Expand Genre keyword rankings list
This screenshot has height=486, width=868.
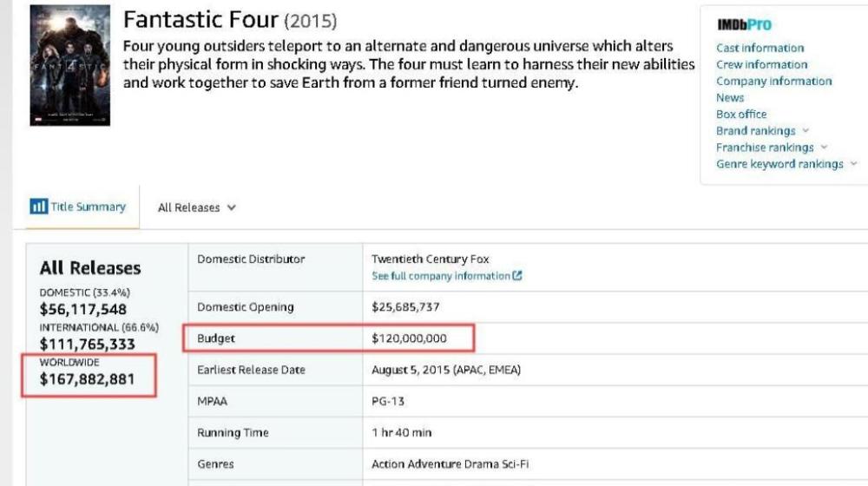853,164
